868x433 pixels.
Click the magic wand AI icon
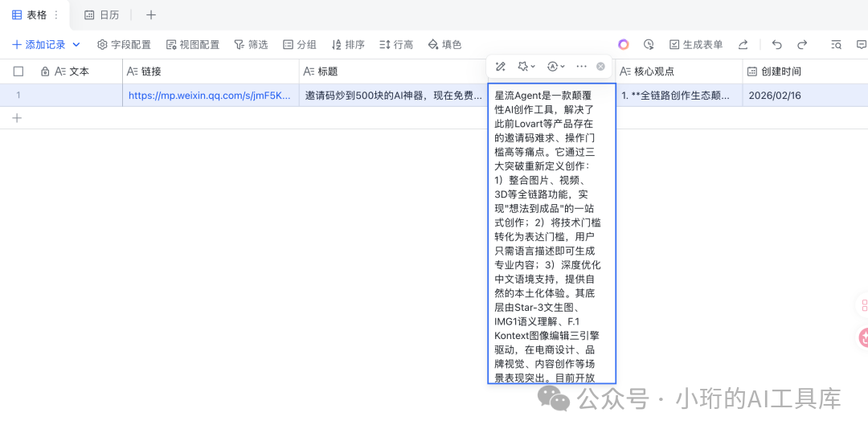pyautogui.click(x=501, y=67)
